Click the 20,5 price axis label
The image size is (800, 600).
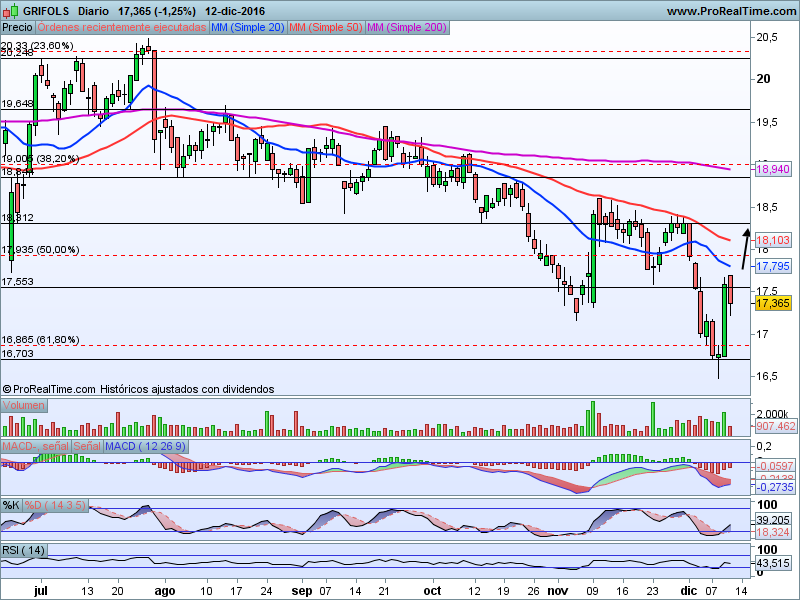[x=767, y=37]
